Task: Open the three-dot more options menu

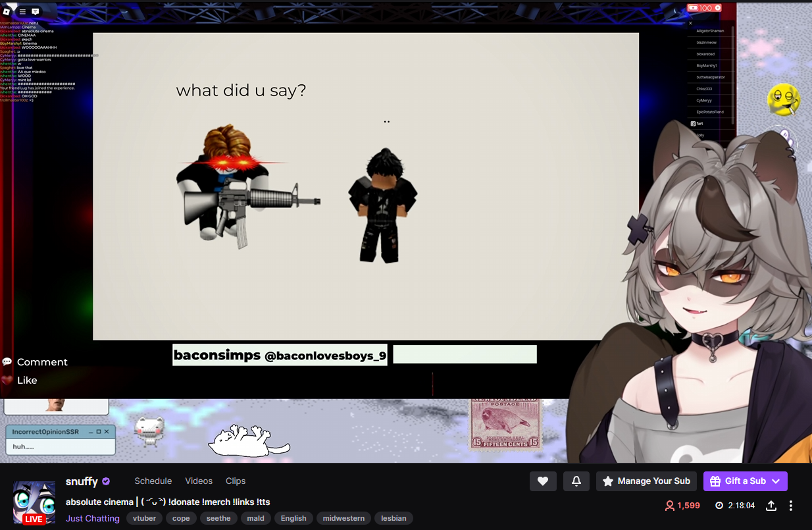Action: (791, 506)
